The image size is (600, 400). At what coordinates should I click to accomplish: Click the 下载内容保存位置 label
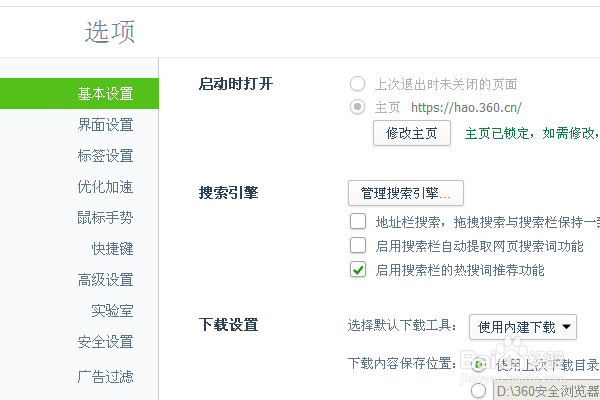click(402, 363)
